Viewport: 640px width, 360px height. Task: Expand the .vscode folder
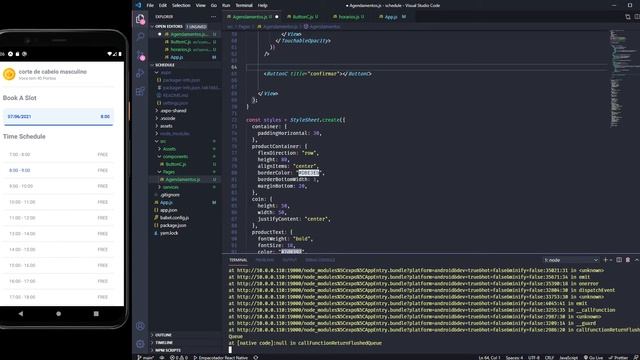(167, 118)
